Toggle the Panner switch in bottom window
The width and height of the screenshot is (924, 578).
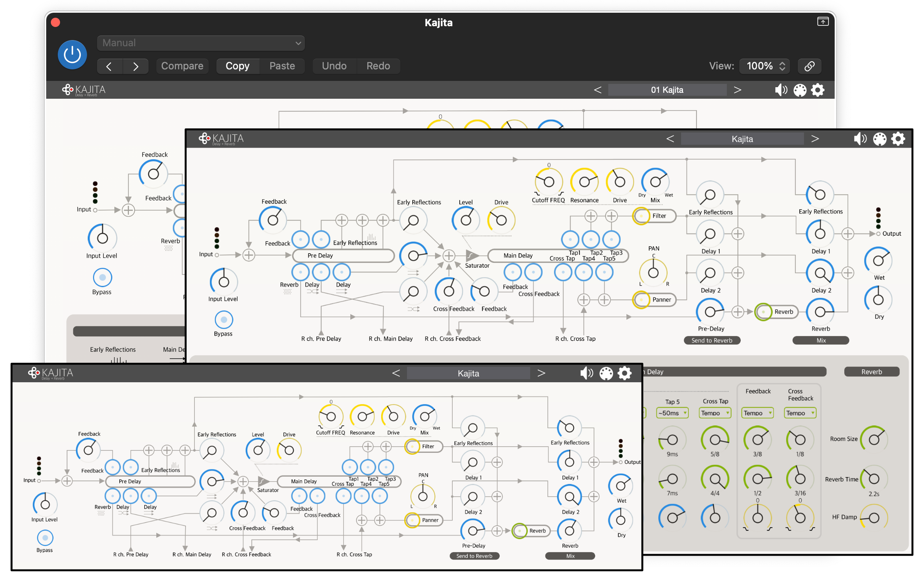412,520
